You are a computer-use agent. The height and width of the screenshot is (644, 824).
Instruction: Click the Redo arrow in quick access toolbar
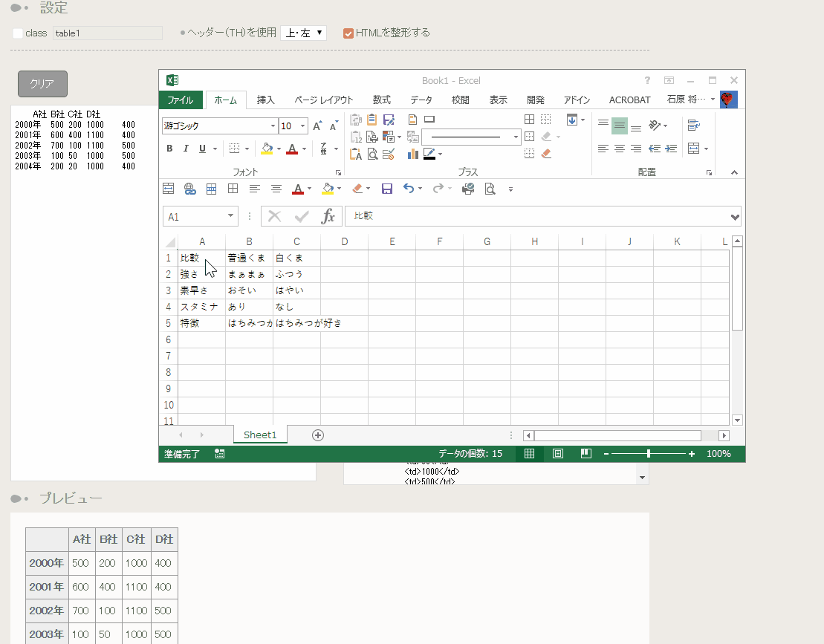coord(438,189)
